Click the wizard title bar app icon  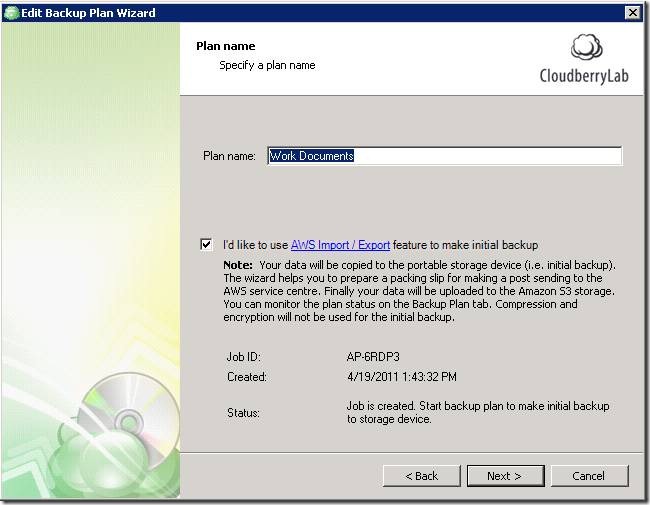point(11,13)
